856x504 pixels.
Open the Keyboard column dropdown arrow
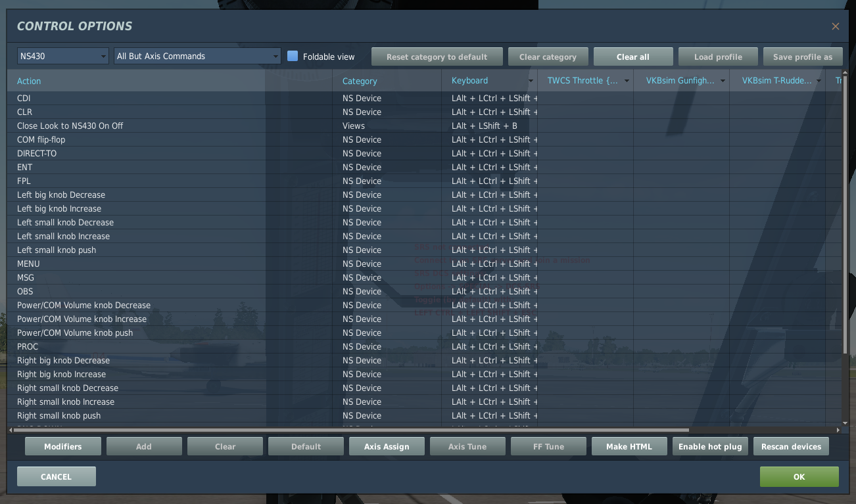(531, 81)
